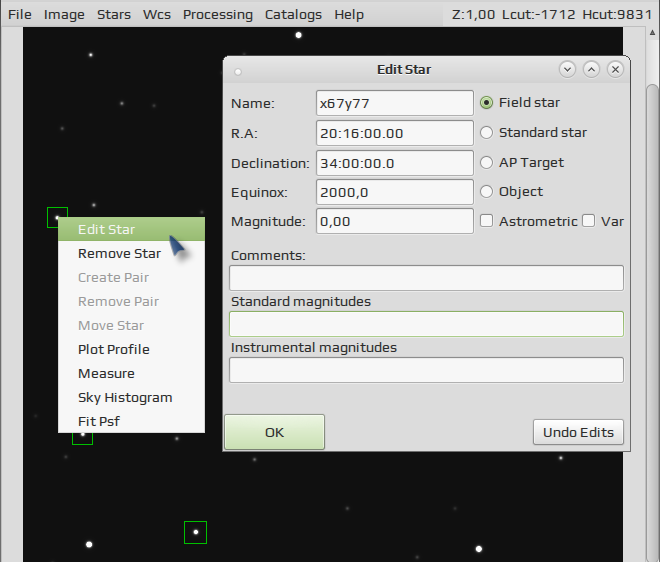
Task: Open the Help menu
Action: (x=349, y=14)
